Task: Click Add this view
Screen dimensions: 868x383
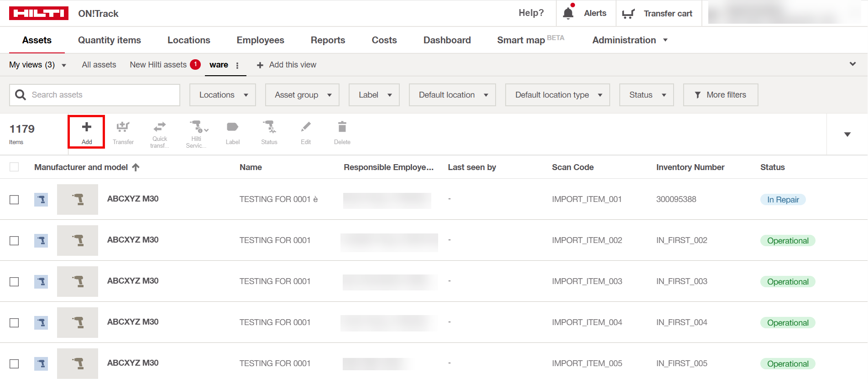Action: point(287,65)
